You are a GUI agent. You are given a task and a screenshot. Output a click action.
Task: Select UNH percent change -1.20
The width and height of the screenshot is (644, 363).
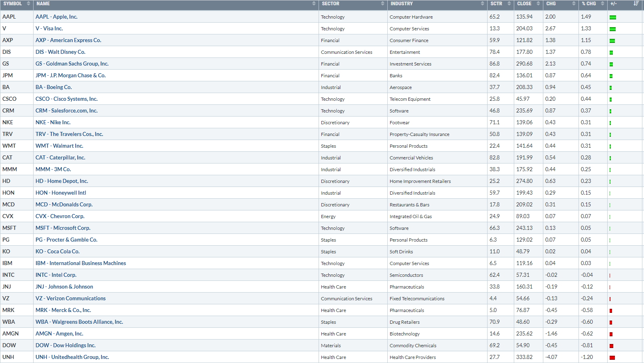[587, 357]
